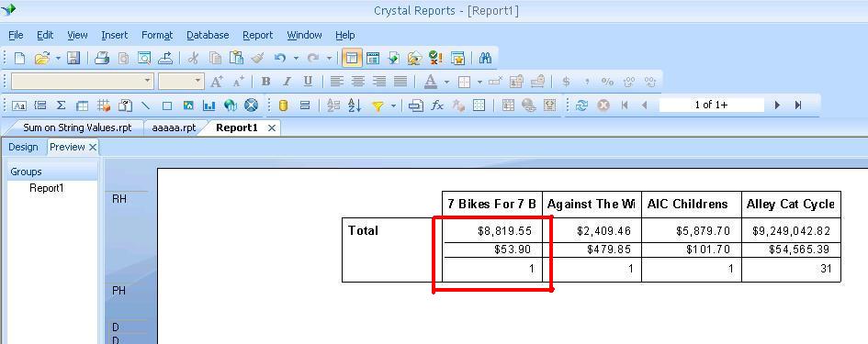Screen dimensions: 868x344
Task: Open the funnel Select Expert icon
Action: tap(378, 105)
